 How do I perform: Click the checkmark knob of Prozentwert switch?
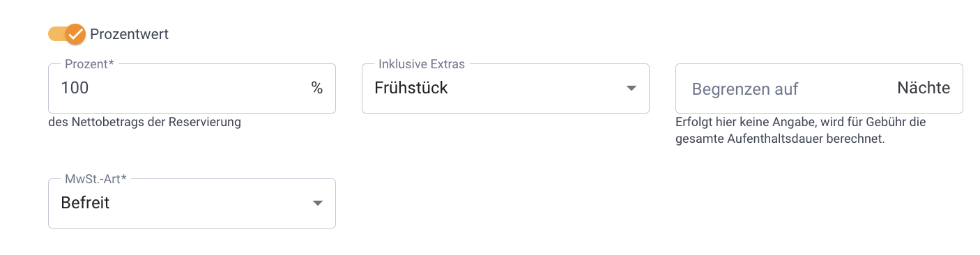[75, 34]
